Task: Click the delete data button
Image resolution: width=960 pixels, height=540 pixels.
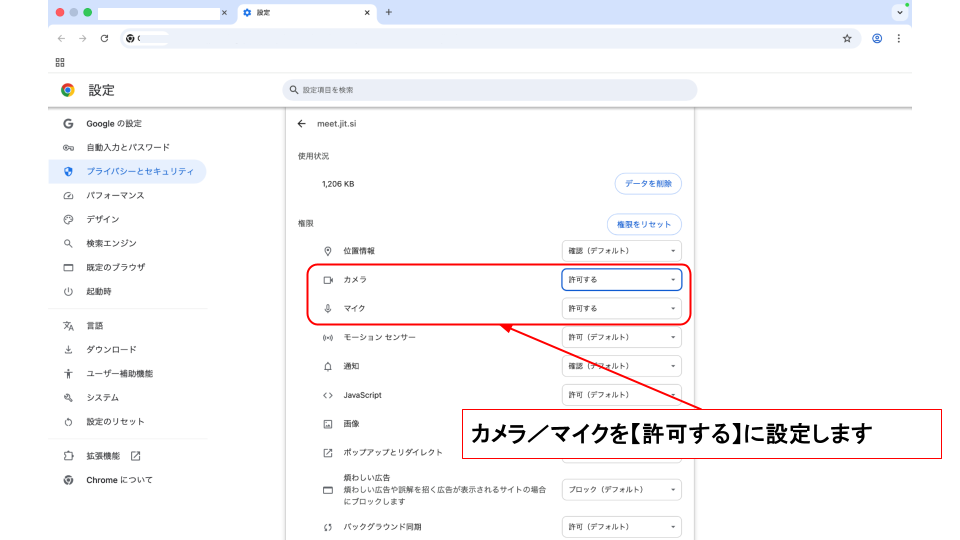Action: coord(648,184)
